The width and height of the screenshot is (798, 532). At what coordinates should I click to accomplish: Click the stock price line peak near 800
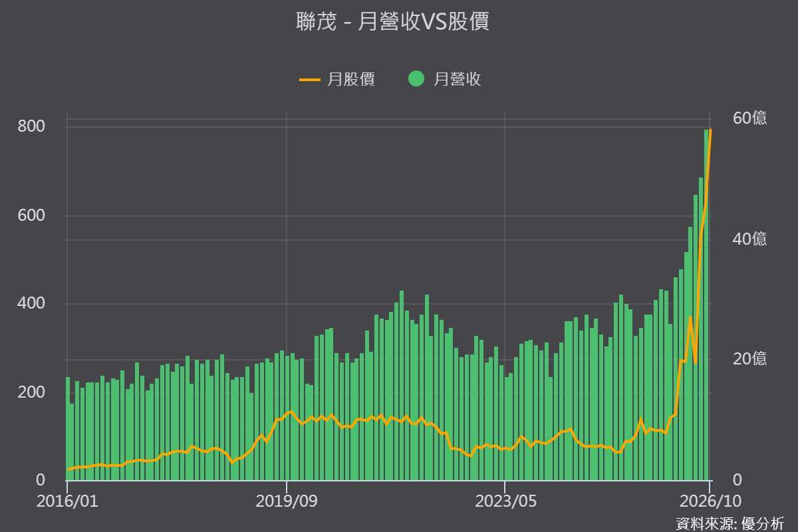(711, 130)
